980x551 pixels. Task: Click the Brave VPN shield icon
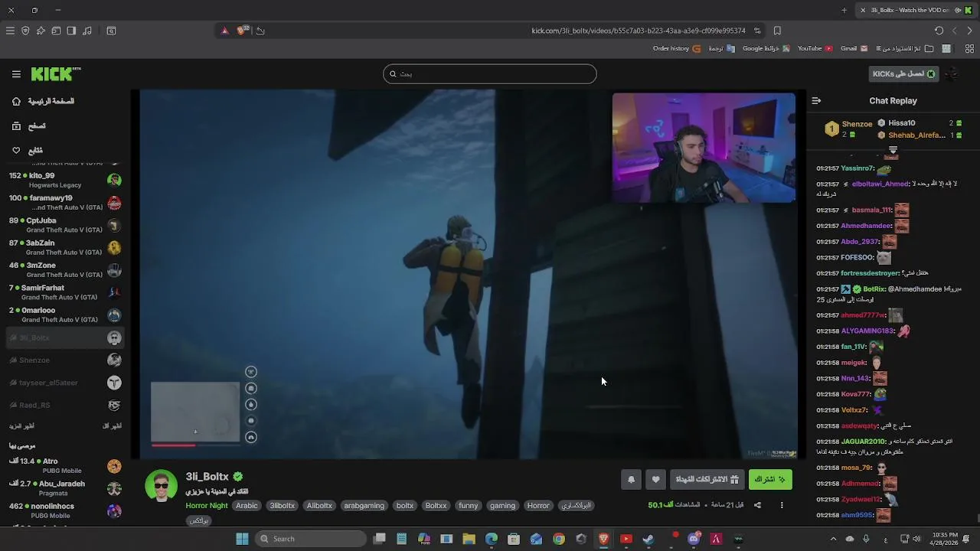25,31
